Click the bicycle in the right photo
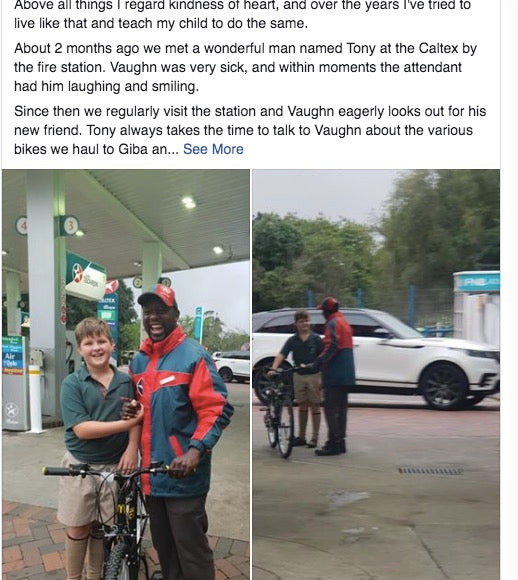 click(280, 411)
